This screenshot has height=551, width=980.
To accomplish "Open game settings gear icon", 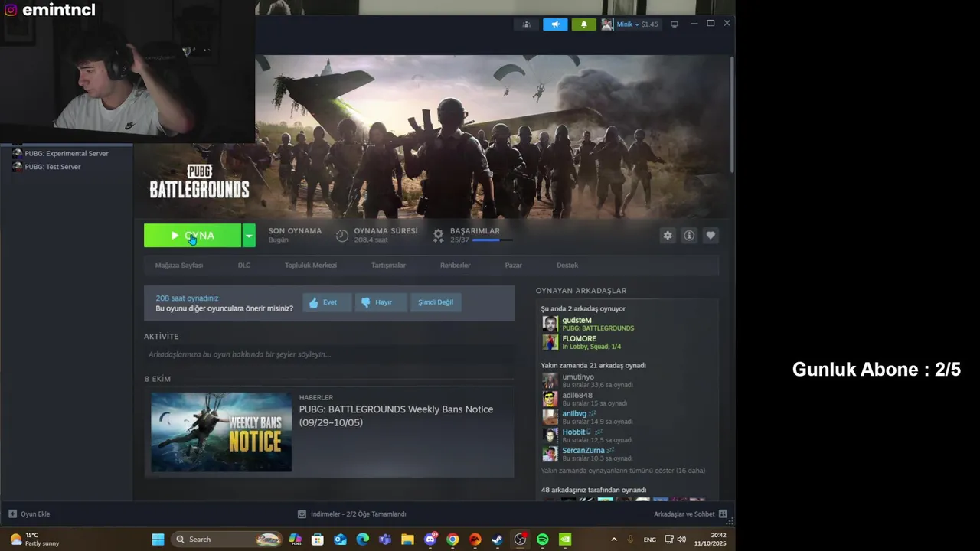I will [668, 236].
